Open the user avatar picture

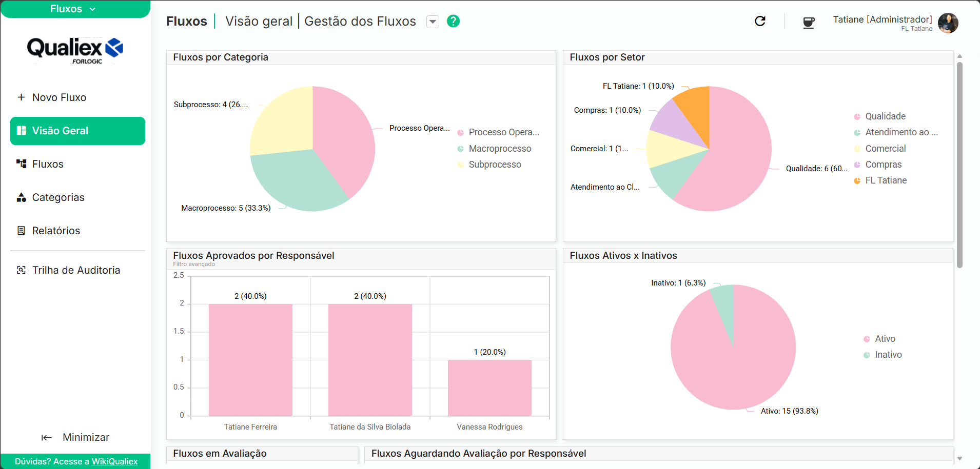(948, 23)
